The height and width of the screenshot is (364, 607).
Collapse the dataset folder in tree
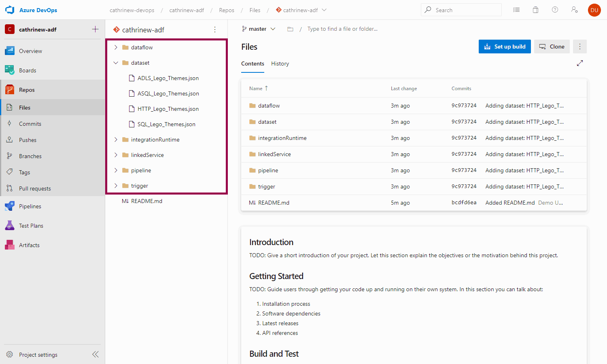(x=116, y=63)
